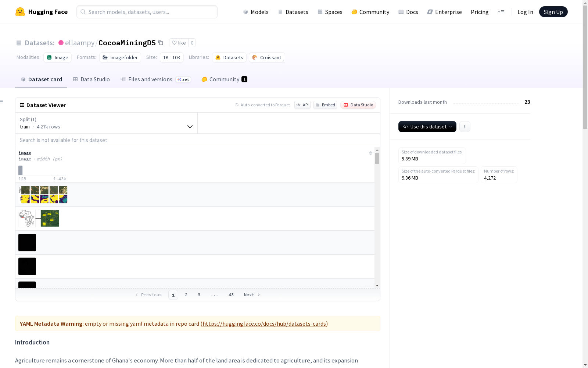Open the three-dot dataset options menu
588x368 pixels.
click(x=465, y=127)
